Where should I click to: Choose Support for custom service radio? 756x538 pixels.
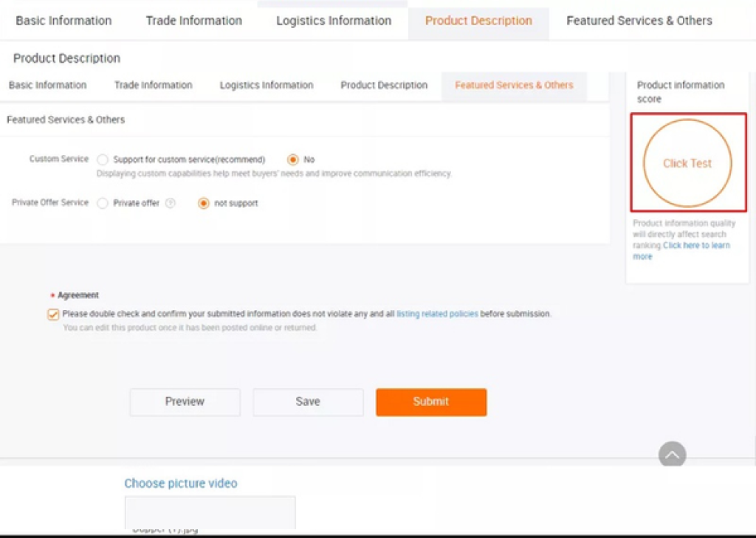coord(102,159)
